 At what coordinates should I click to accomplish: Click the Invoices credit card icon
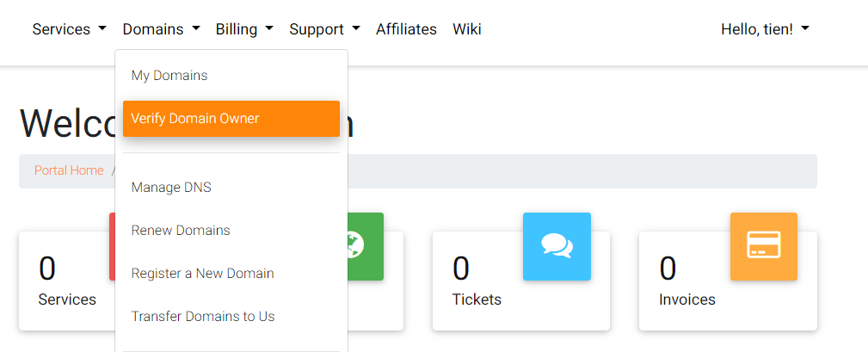coord(763,246)
